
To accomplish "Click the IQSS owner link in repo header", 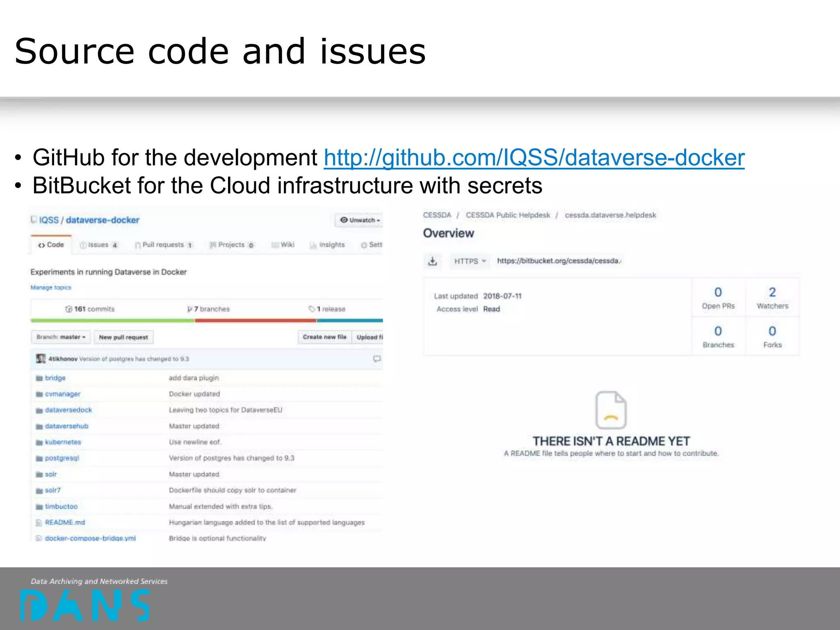I will coord(49,220).
